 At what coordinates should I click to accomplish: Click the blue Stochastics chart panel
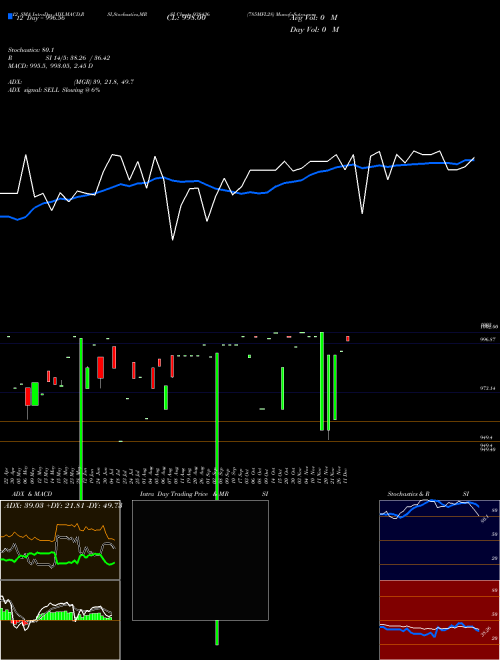coord(439,540)
